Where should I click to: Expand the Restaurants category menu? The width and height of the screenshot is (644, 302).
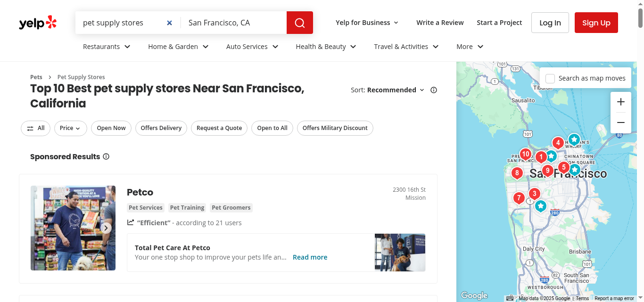coord(107,47)
